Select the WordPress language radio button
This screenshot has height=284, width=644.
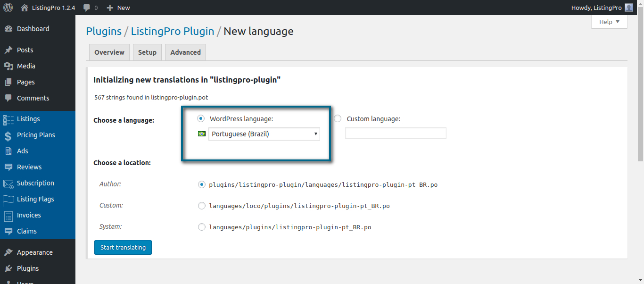click(201, 118)
